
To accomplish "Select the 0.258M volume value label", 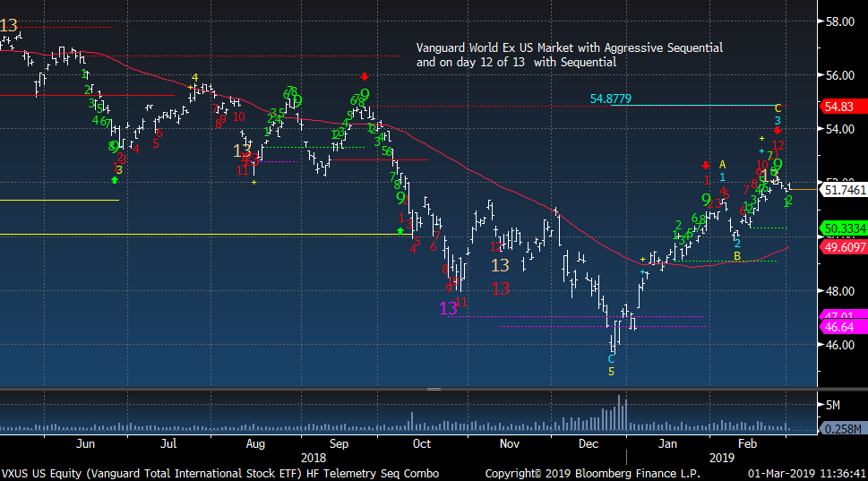I will click(x=843, y=429).
